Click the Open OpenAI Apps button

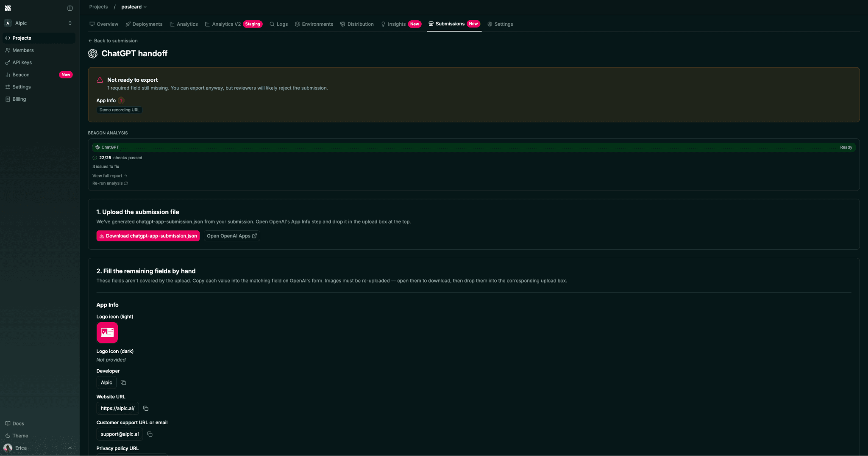pos(232,236)
